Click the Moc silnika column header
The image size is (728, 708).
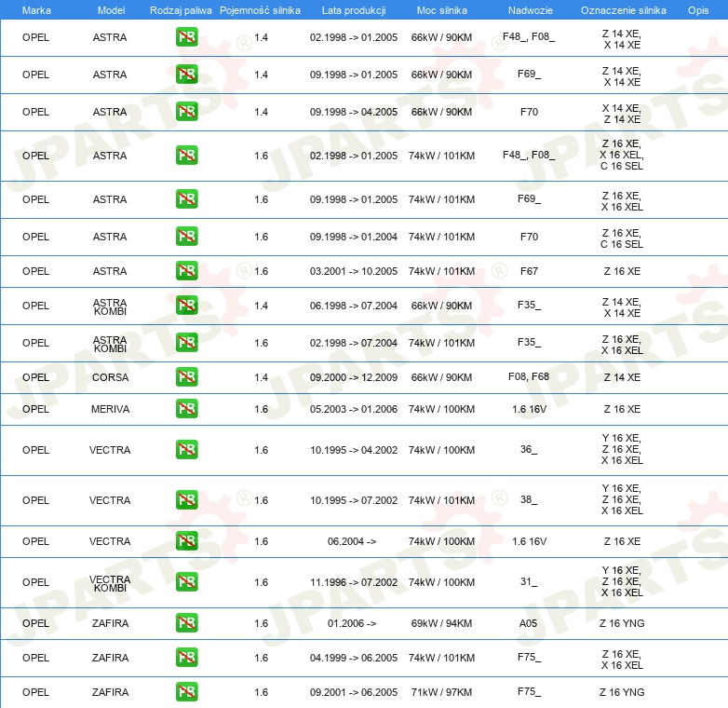(441, 10)
